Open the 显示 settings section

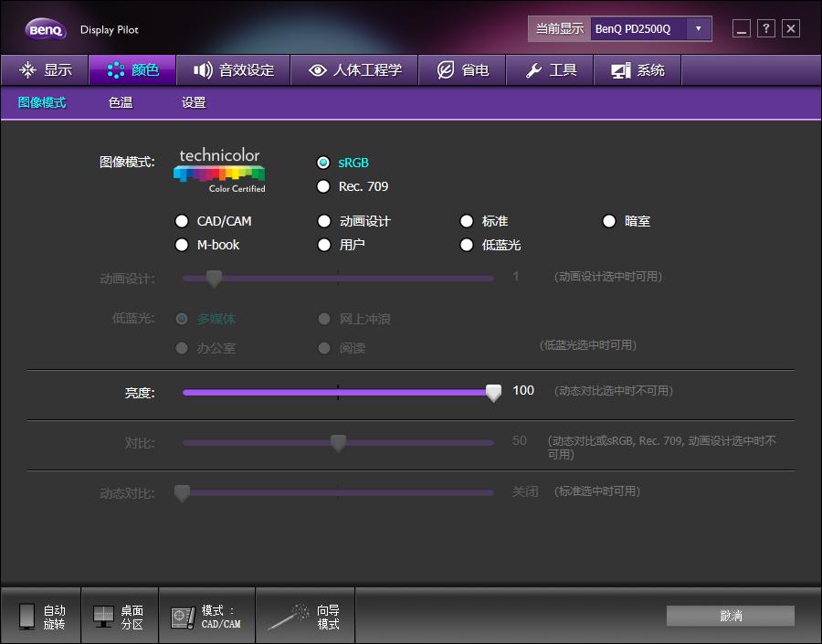(44, 69)
